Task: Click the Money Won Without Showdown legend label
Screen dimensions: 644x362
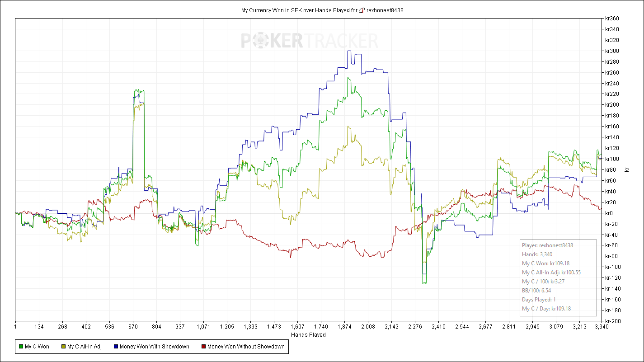Action: (246, 347)
